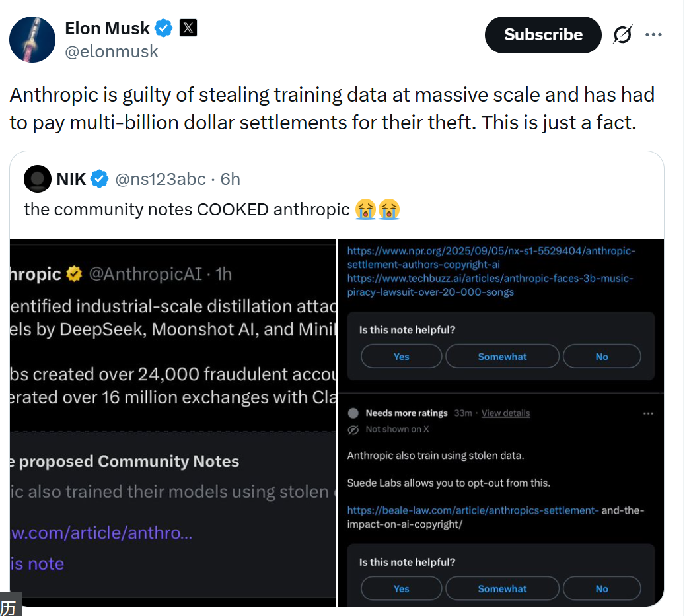
Task: Open the npr.org settlement article link
Action: click(490, 257)
